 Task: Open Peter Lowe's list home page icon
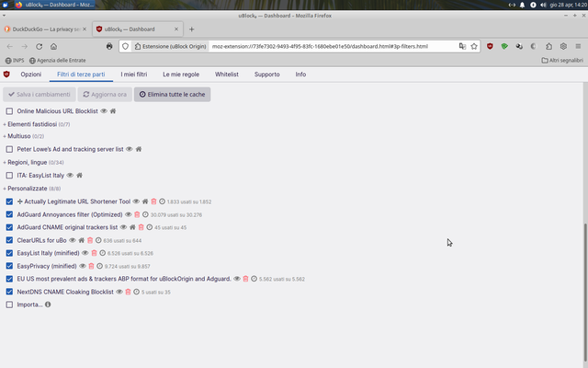point(139,149)
